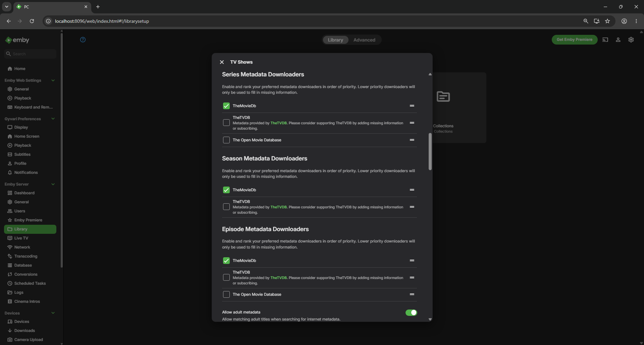Focus the sidebar Search field
The image size is (644, 345).
30,54
